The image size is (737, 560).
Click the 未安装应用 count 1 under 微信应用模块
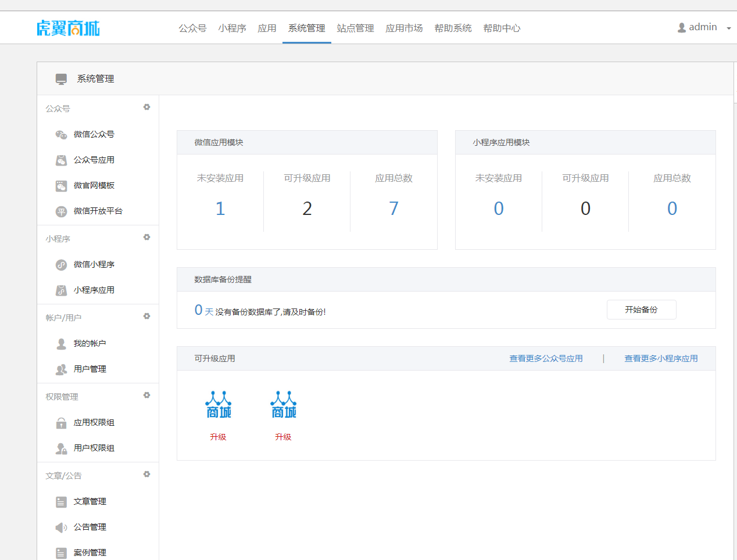220,209
